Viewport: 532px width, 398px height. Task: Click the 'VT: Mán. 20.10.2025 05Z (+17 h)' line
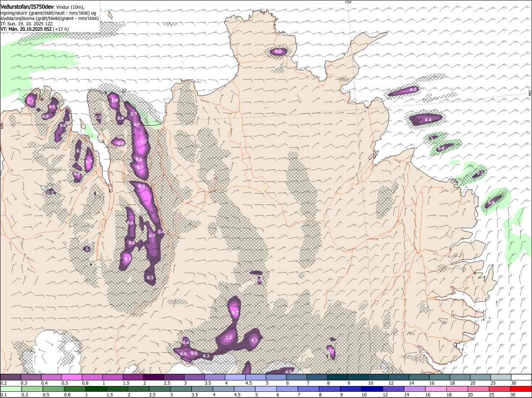pyautogui.click(x=35, y=29)
